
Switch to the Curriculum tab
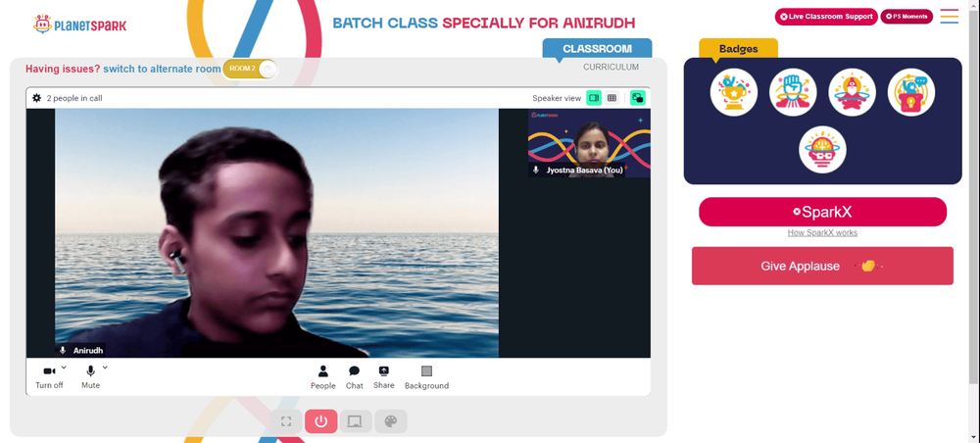tap(611, 67)
